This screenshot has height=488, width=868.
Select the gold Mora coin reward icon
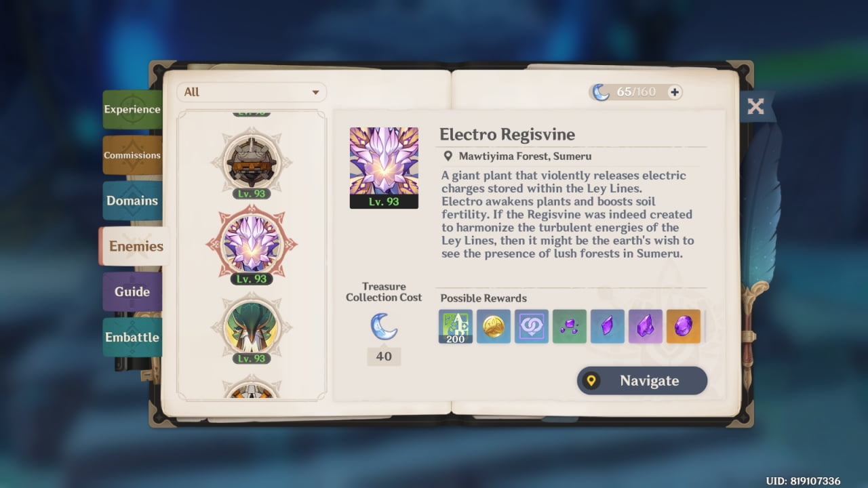click(x=494, y=327)
